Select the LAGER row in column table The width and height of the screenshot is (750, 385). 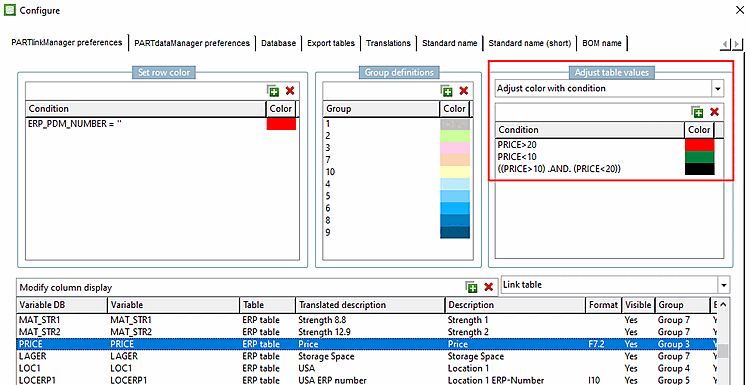pyautogui.click(x=367, y=356)
